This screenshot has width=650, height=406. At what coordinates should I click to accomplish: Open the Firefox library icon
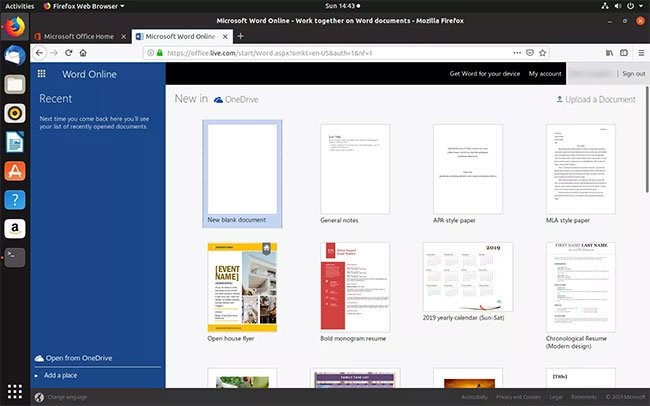(609, 53)
